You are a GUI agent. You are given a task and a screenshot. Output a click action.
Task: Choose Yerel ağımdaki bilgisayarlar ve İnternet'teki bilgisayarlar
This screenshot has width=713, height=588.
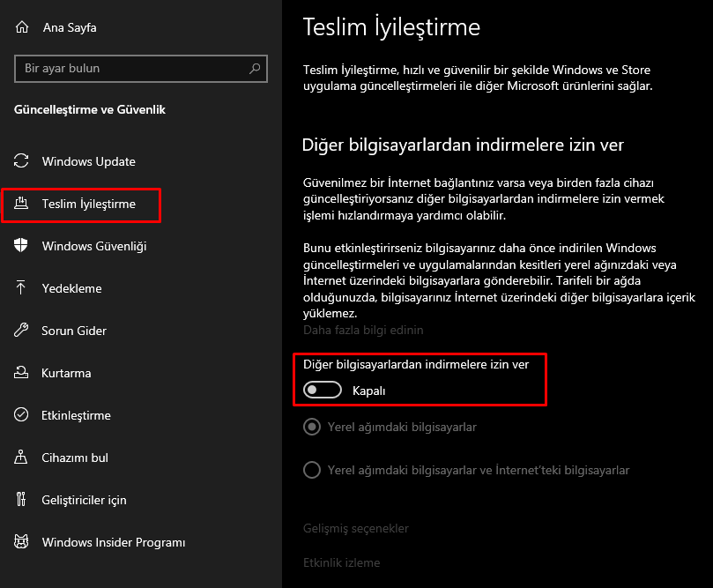311,470
